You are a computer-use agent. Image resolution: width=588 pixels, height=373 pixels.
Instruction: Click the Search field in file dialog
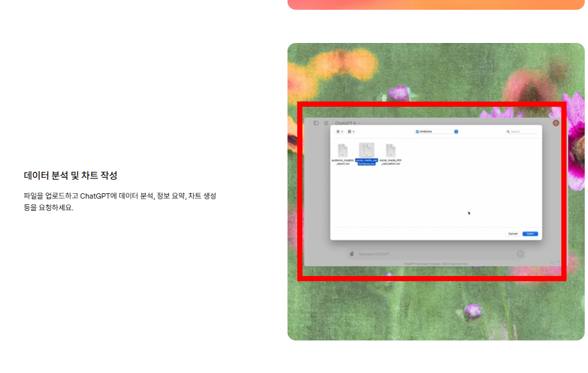tap(521, 131)
